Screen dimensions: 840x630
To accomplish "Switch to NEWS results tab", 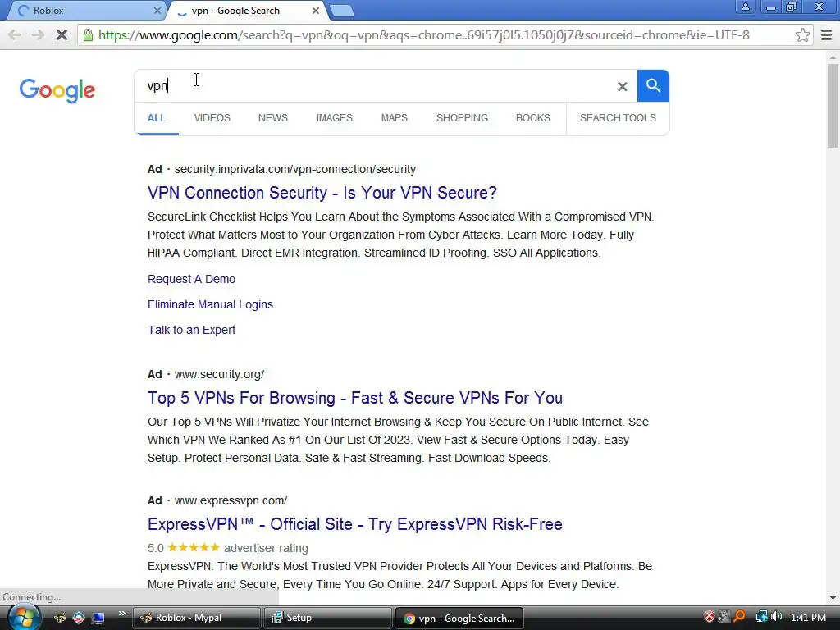I will (273, 118).
